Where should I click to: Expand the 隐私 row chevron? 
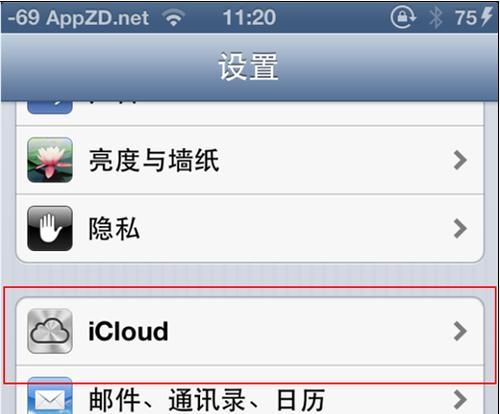(x=460, y=229)
